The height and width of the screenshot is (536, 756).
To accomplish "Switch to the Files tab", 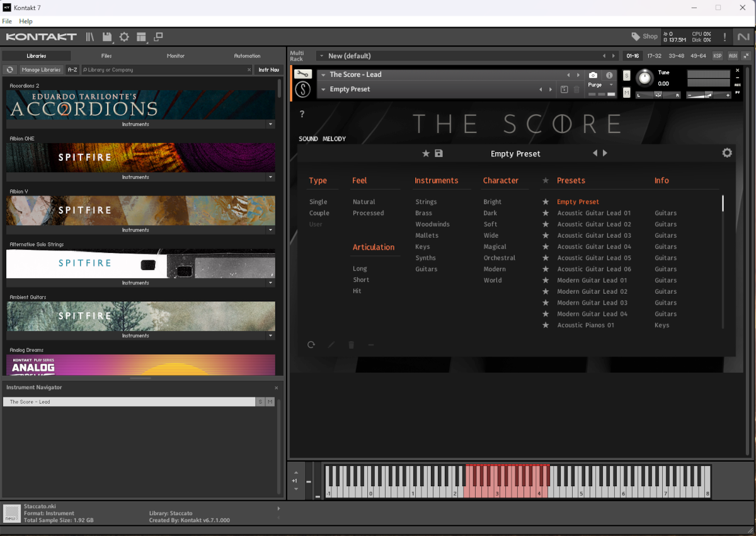I will (x=106, y=56).
